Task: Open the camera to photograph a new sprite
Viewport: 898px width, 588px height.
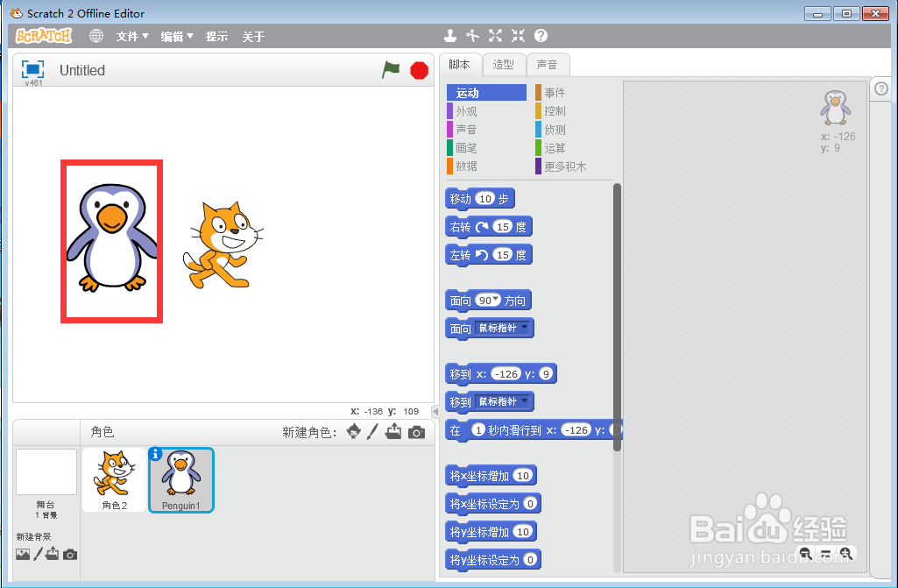Action: point(417,431)
